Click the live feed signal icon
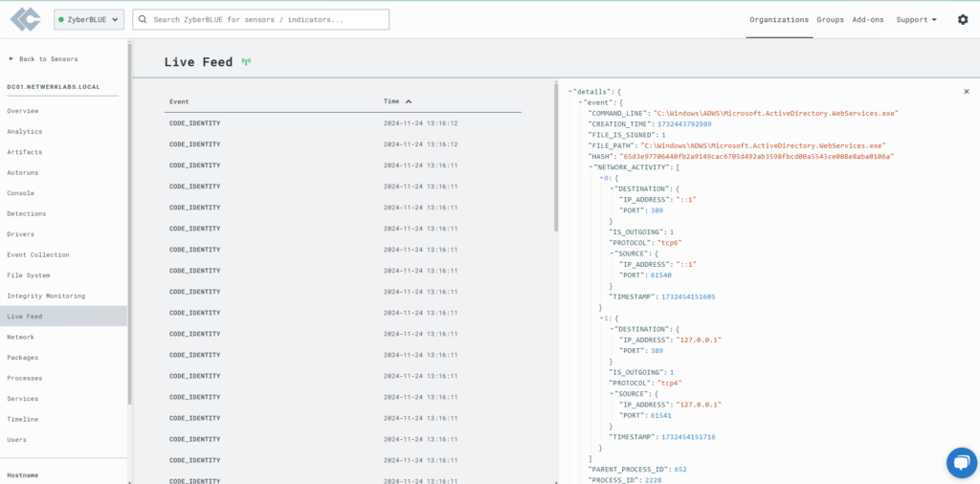The height and width of the screenshot is (484, 980). [246, 62]
